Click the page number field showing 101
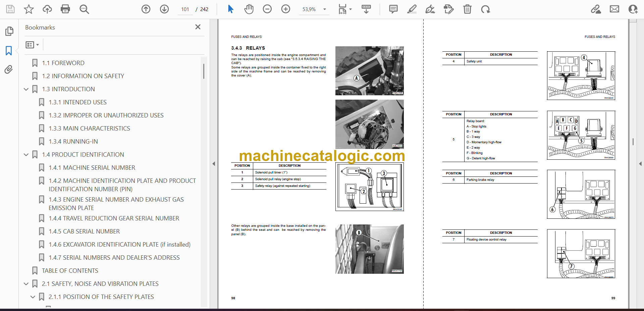This screenshot has height=311, width=644. tap(185, 9)
